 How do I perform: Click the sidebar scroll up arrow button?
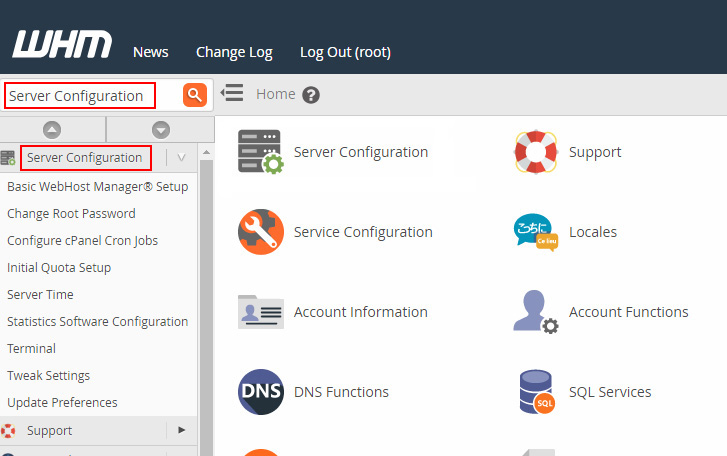[53, 129]
